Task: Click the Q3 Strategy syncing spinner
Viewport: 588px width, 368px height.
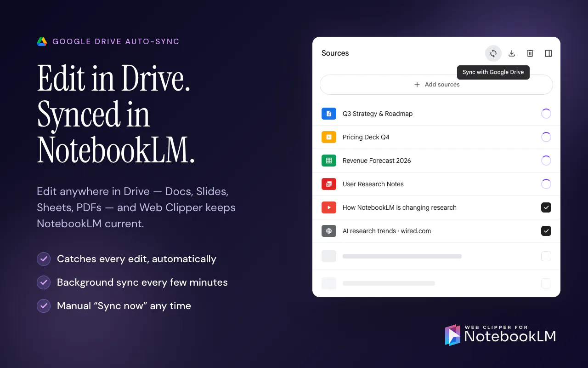Action: click(x=546, y=114)
